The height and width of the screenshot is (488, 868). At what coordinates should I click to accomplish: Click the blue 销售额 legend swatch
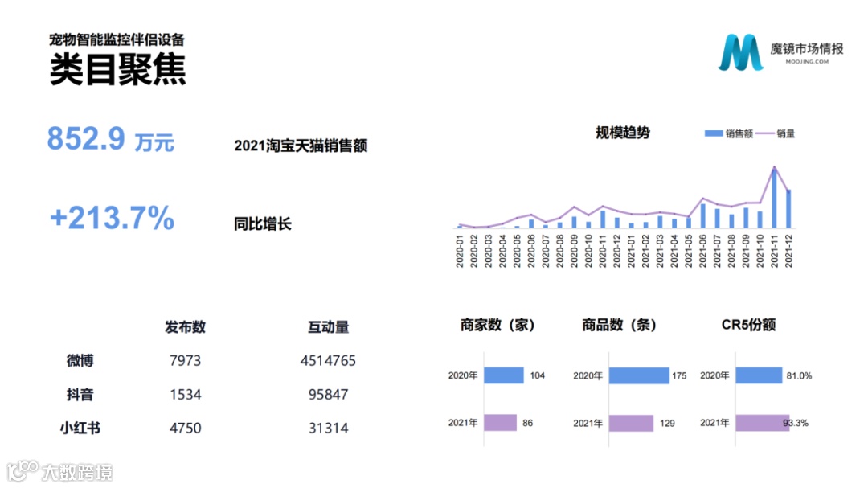tap(714, 133)
